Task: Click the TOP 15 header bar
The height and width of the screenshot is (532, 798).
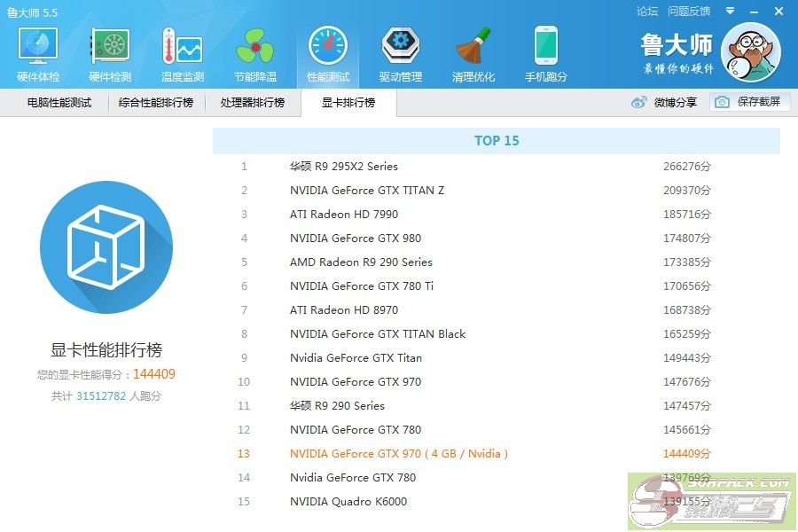Action: point(497,140)
